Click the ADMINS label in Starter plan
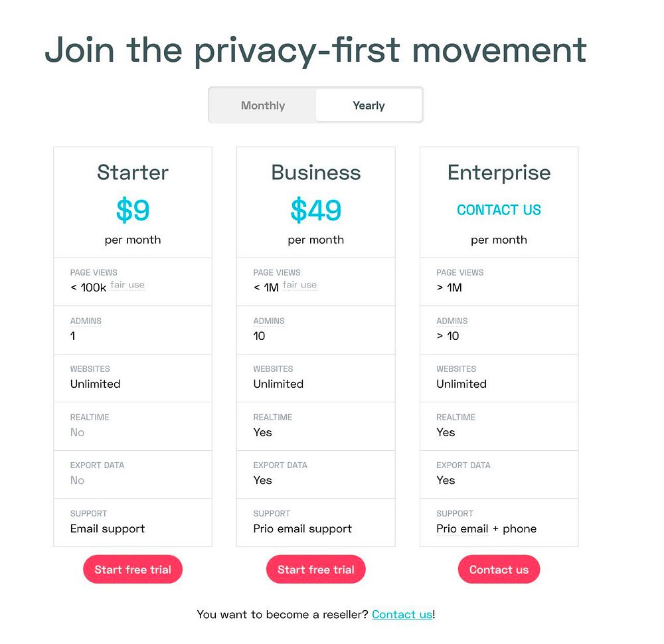 (x=86, y=321)
